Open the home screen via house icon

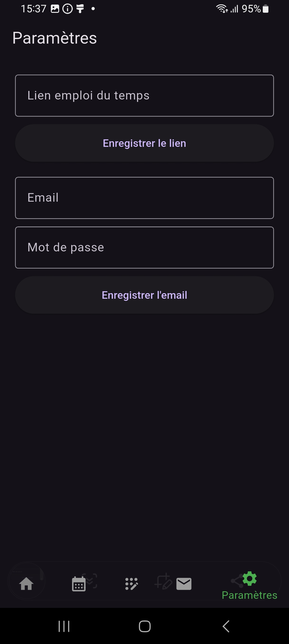tap(27, 583)
